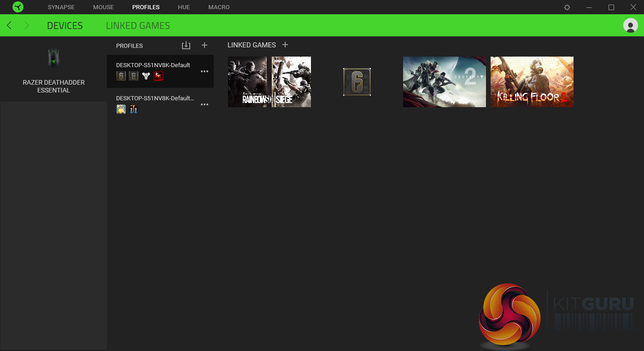
Task: Click the blonde anime character game icon
Action: (x=121, y=109)
